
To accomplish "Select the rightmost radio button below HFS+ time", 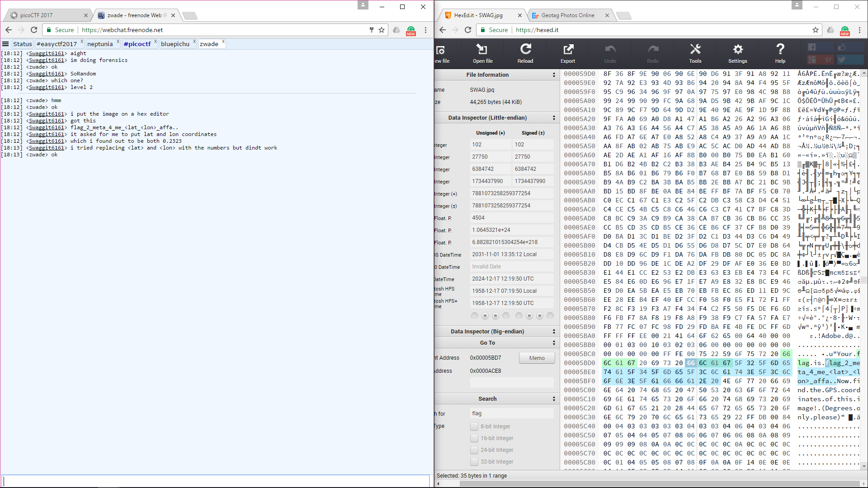I will [550, 316].
